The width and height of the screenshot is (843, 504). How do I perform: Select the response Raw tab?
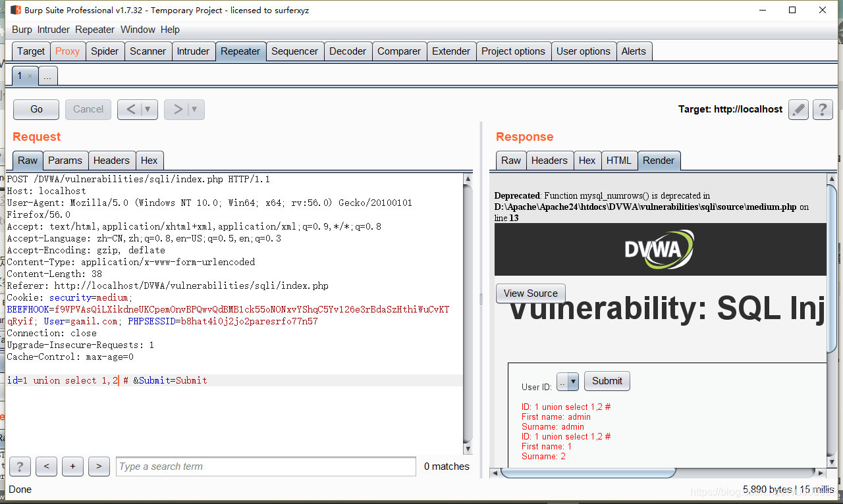coord(511,161)
